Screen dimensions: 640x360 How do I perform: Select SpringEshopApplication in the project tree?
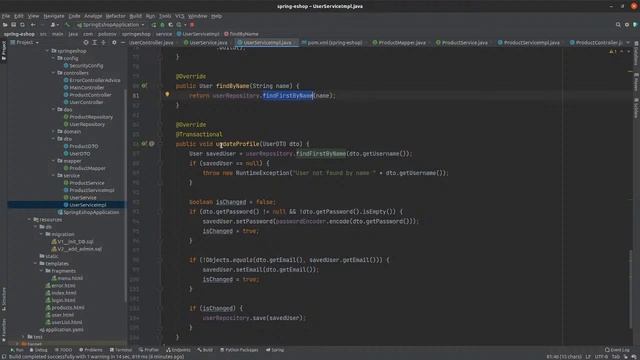point(89,212)
